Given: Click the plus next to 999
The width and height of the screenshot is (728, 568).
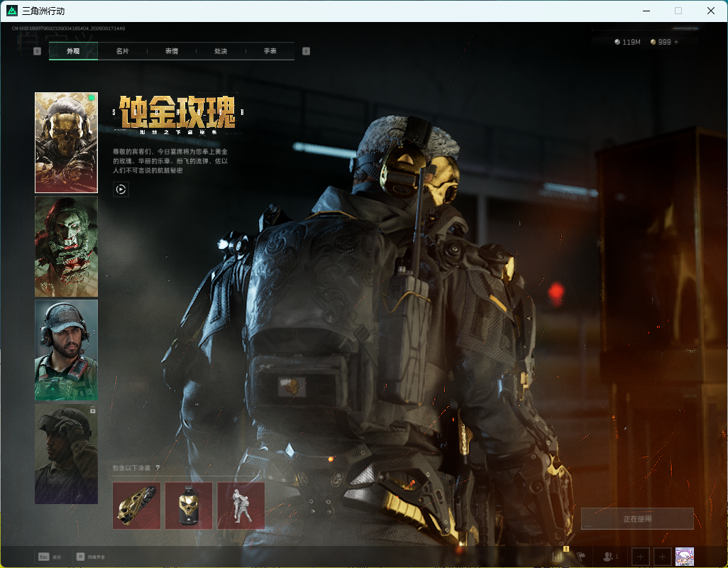Looking at the screenshot, I should click(x=676, y=42).
